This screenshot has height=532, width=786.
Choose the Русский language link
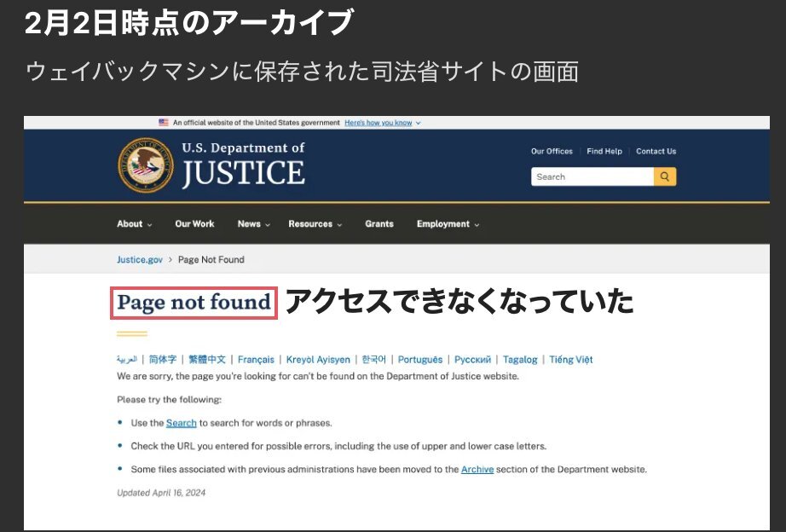(472, 360)
